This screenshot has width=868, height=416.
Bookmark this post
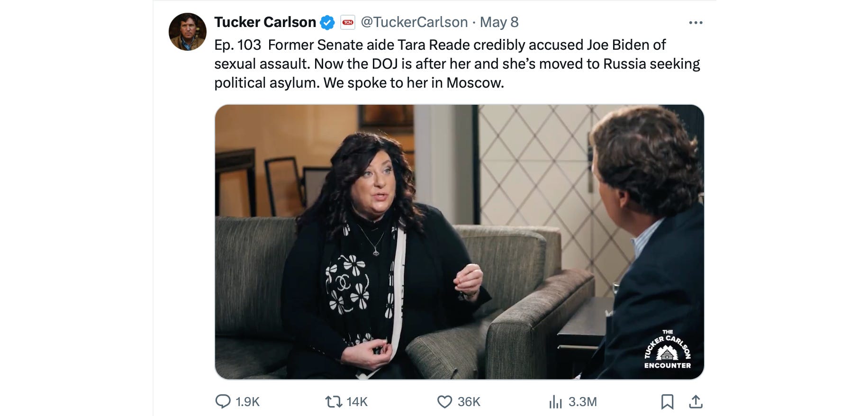pyautogui.click(x=667, y=402)
